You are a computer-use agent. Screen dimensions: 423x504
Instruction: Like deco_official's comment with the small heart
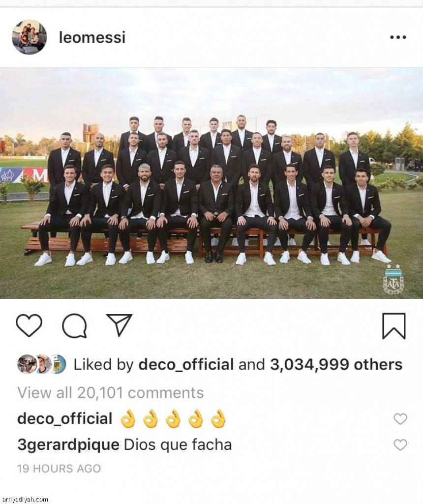coord(400,419)
